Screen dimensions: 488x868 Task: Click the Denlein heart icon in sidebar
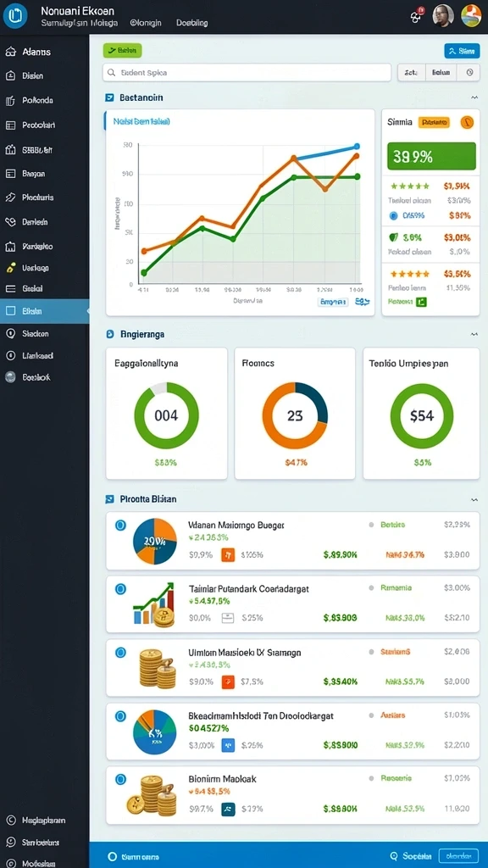10,222
